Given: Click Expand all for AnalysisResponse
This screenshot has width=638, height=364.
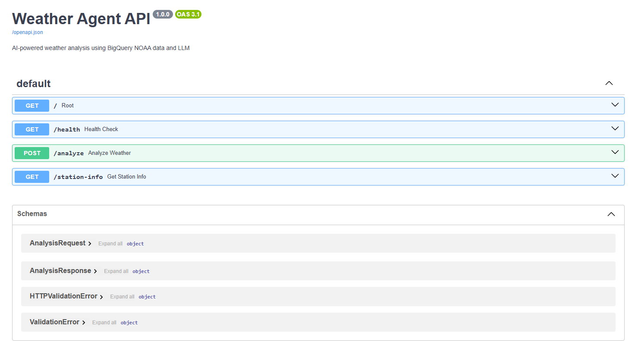Looking at the screenshot, I should 116,271.
